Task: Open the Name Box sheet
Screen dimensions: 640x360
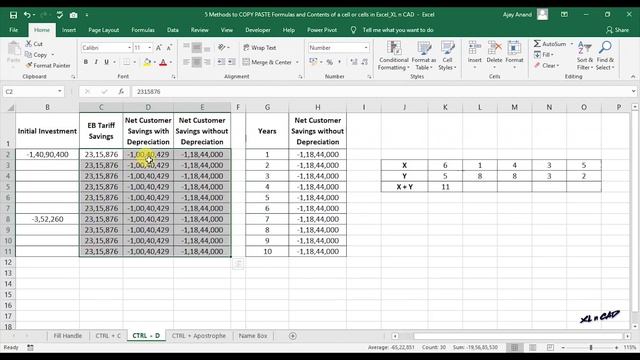Action: click(253, 336)
